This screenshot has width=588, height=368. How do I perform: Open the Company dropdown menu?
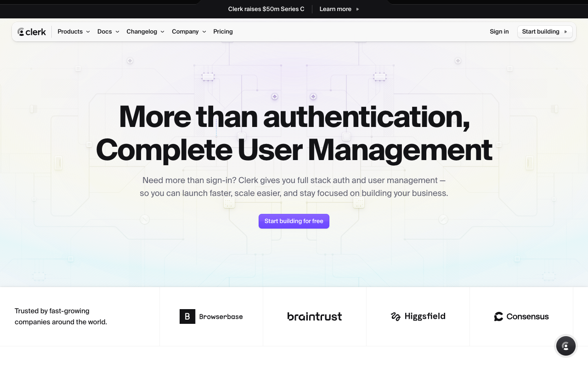point(188,32)
